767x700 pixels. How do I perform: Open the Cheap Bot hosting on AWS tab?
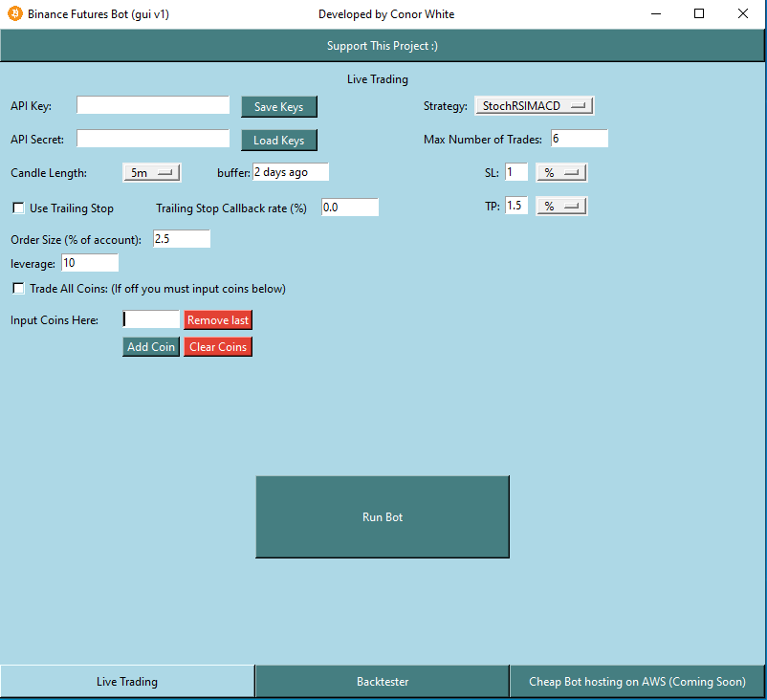[x=637, y=682]
